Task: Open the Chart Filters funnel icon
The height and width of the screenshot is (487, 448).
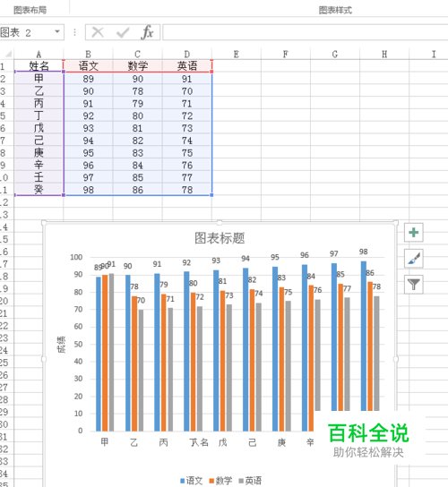Action: 413,284
